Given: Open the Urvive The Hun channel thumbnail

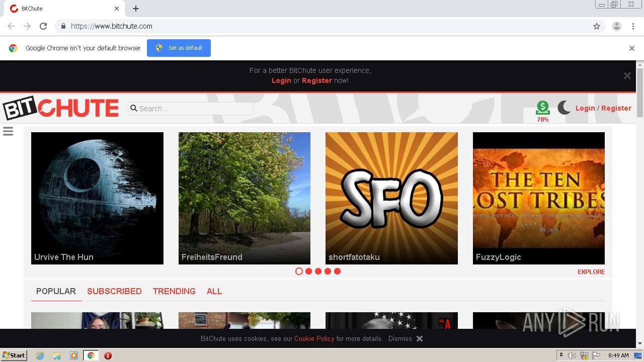Looking at the screenshot, I should [97, 198].
